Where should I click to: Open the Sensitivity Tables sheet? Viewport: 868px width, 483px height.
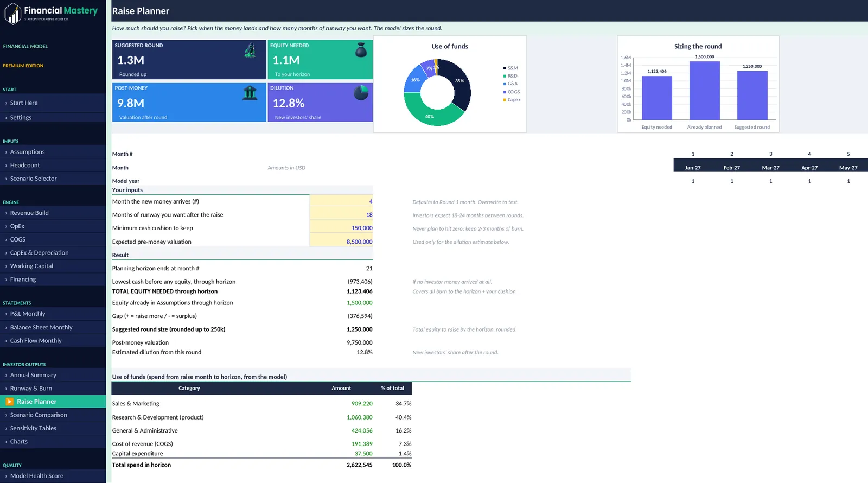53,428
